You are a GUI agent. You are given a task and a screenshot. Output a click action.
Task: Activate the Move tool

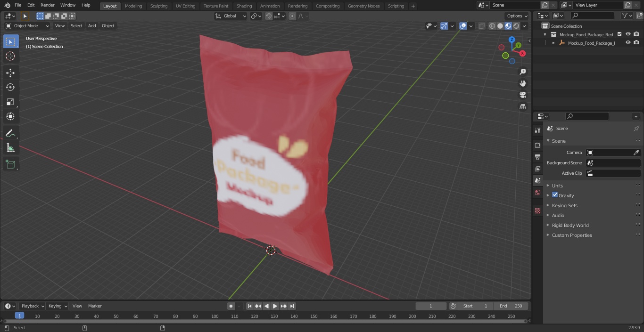point(10,73)
